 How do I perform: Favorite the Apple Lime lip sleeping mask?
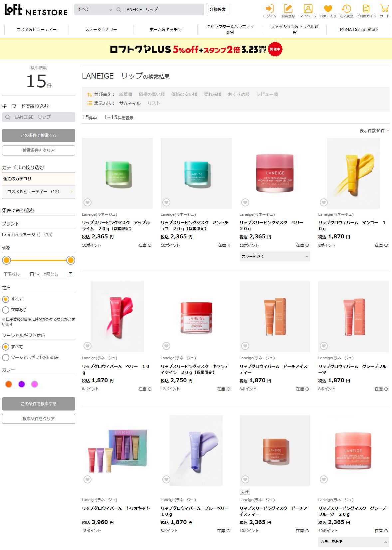88,202
